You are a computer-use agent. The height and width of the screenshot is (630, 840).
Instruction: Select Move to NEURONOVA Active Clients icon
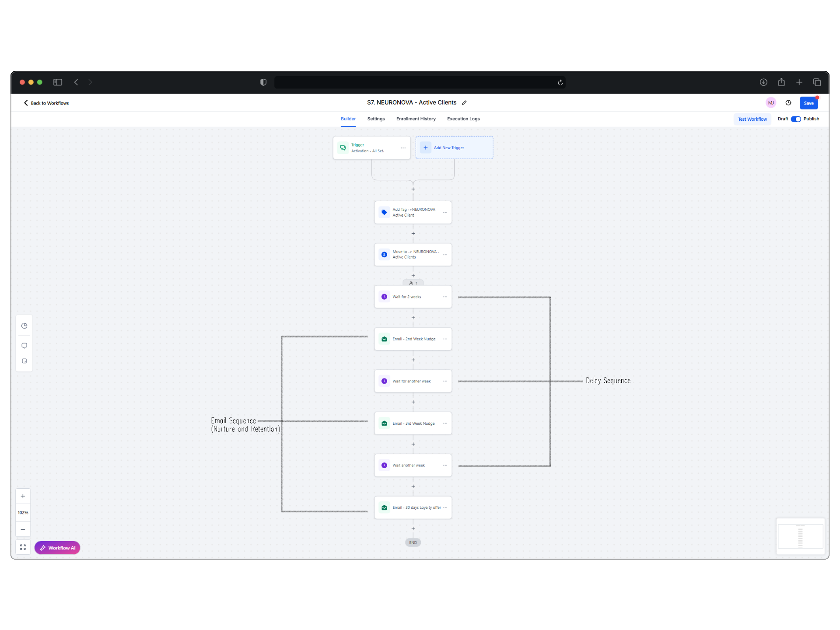pos(384,255)
